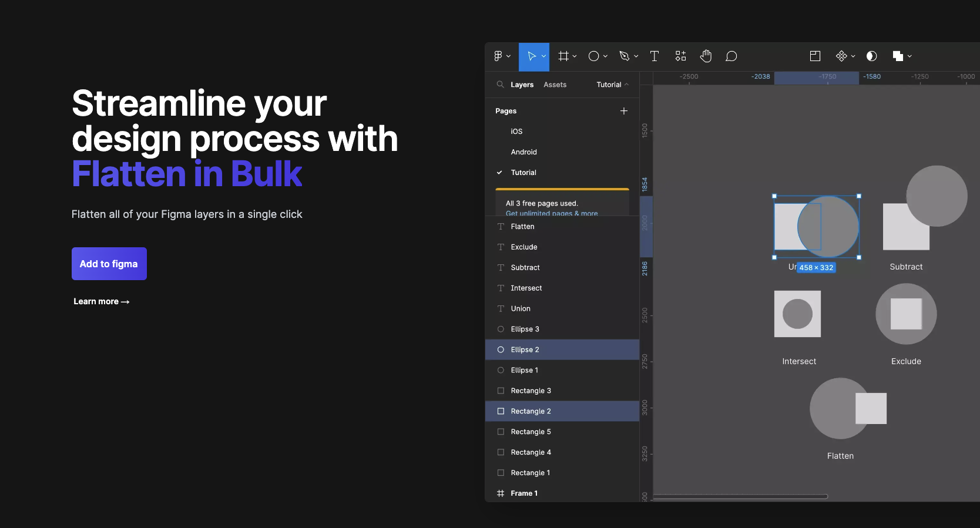Click the frame selection icon in toolbar

(815, 56)
